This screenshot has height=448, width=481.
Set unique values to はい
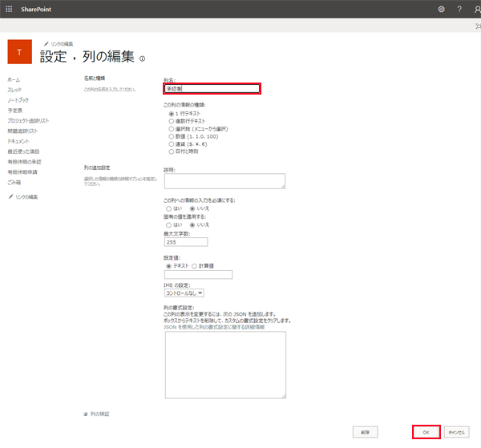168,225
